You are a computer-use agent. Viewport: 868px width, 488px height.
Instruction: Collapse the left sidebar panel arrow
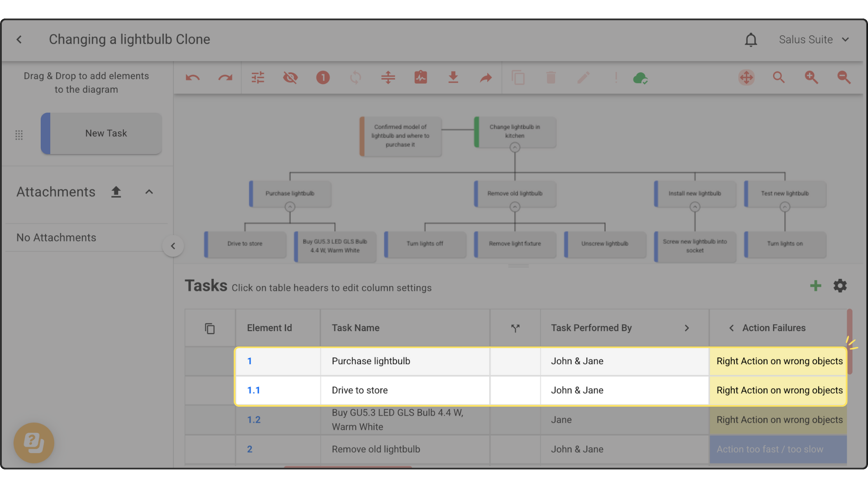(173, 246)
